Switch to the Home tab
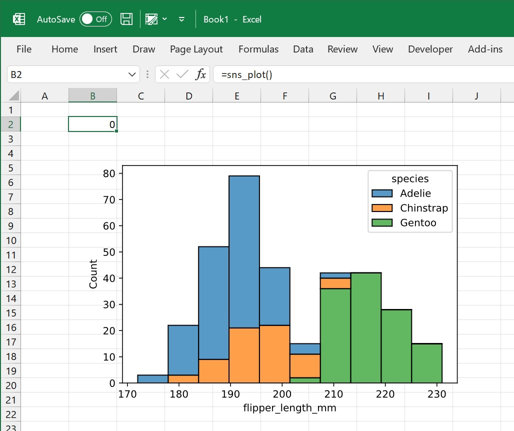Image resolution: width=514 pixels, height=431 pixels. pos(65,49)
